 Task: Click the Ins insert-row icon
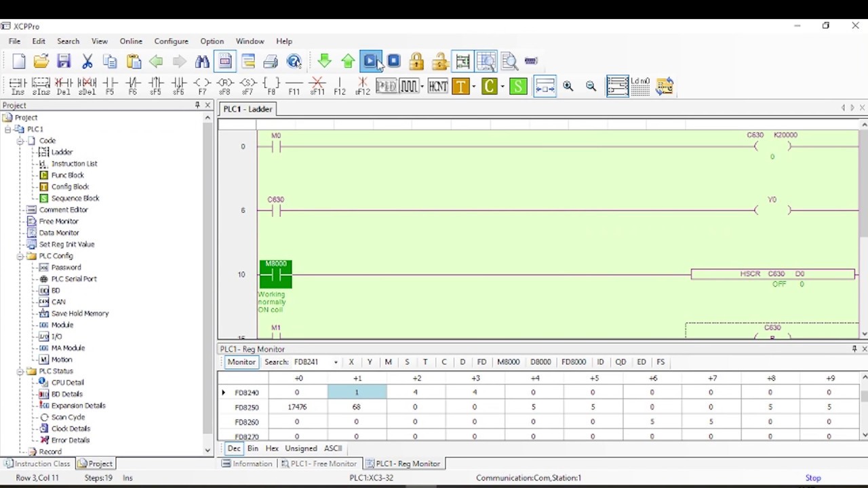point(18,86)
